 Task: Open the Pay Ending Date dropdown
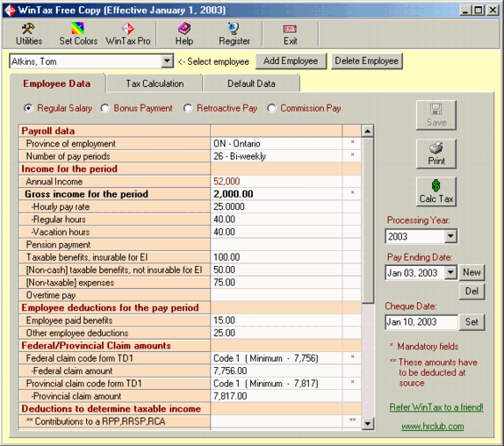coord(450,273)
